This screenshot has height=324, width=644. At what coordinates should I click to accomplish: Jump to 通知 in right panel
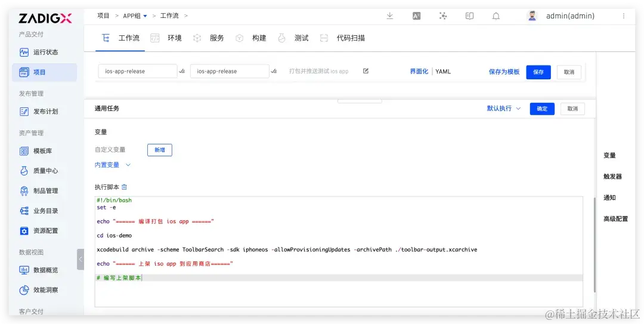point(609,198)
